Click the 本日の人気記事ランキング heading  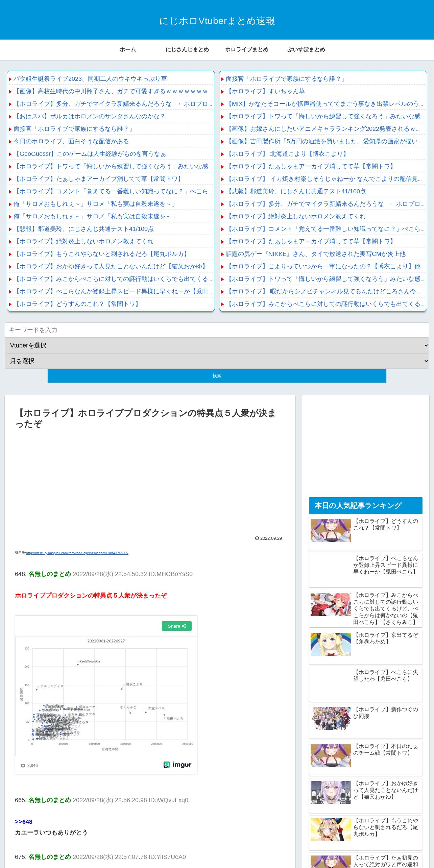tap(366, 506)
